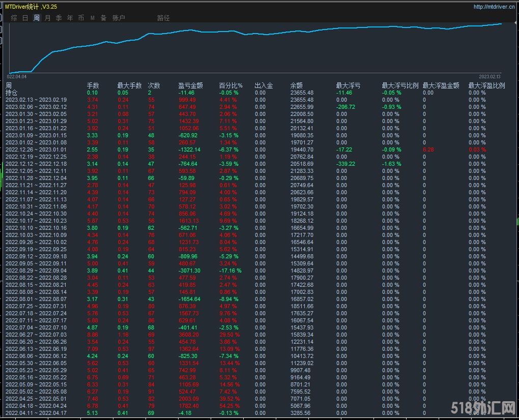
Task: Open the http://mtdriver.cn link
Action: click(x=494, y=7)
